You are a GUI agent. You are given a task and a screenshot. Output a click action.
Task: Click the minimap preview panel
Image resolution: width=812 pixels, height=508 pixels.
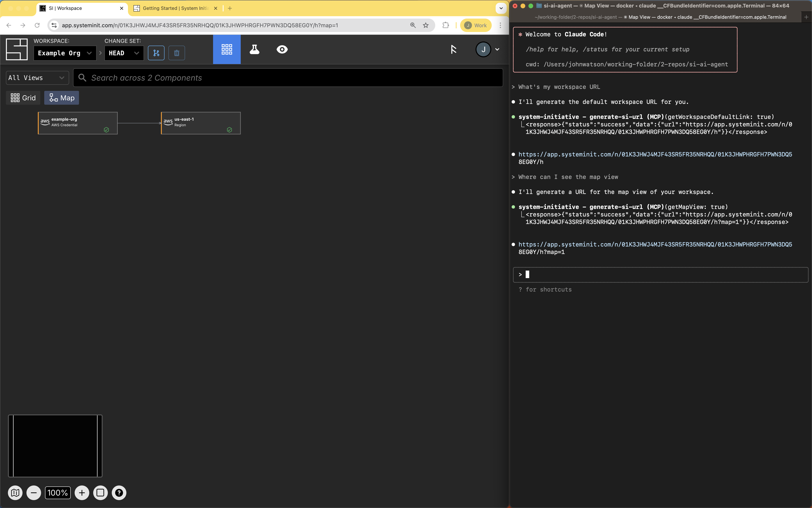[x=55, y=446]
